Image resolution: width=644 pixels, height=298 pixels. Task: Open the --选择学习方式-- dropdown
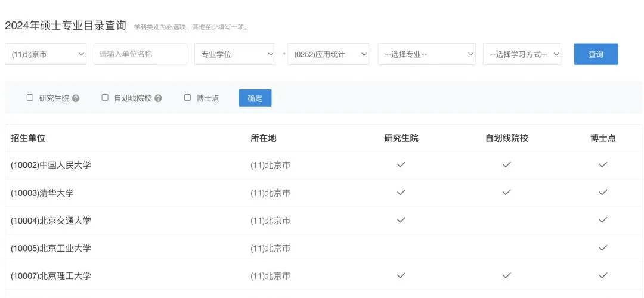coord(522,54)
